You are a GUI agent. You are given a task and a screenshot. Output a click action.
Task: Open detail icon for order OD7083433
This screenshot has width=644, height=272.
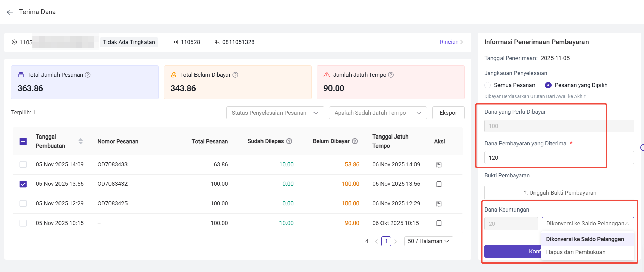click(x=439, y=165)
